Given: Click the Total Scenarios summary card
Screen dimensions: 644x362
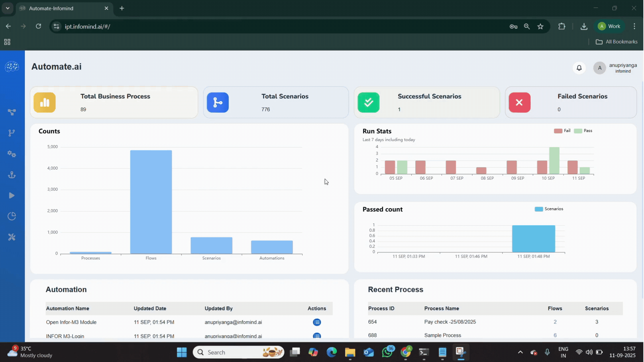Looking at the screenshot, I should coord(276,102).
